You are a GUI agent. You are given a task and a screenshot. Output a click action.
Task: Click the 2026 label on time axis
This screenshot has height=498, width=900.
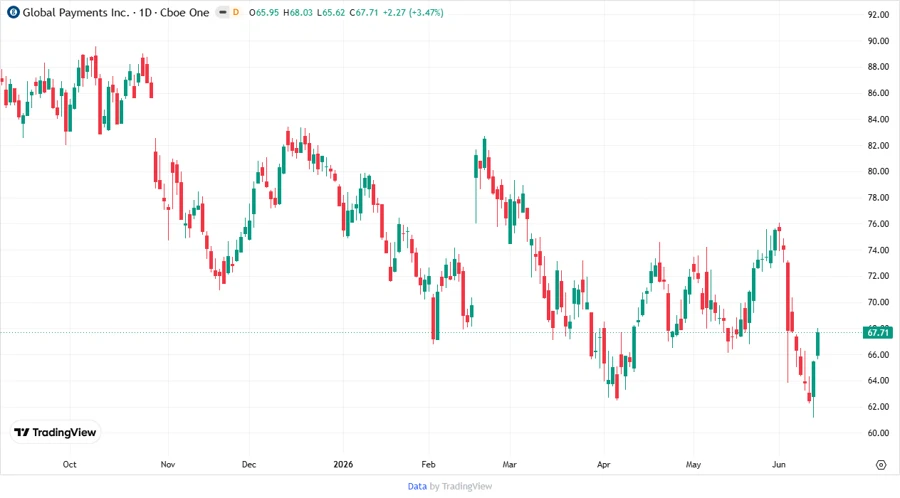pyautogui.click(x=343, y=465)
